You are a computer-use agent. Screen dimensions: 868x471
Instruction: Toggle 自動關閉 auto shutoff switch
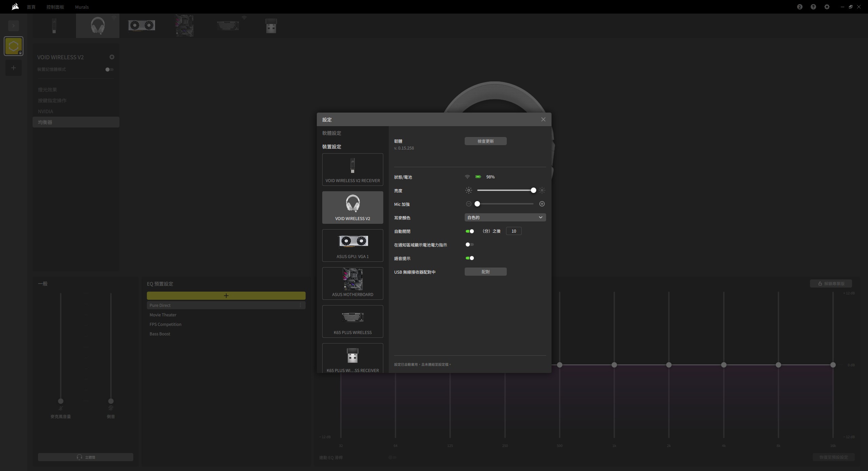(469, 231)
